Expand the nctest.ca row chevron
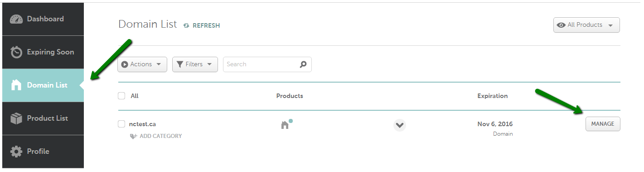This screenshot has height=172, width=644. [399, 125]
